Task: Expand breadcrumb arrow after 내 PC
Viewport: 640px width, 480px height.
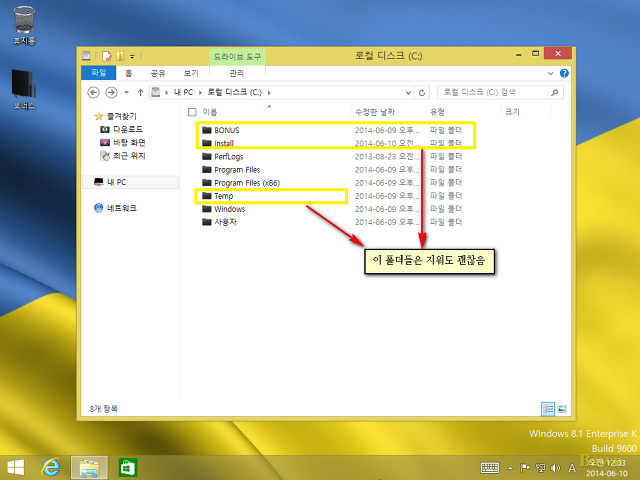Action: coord(200,93)
